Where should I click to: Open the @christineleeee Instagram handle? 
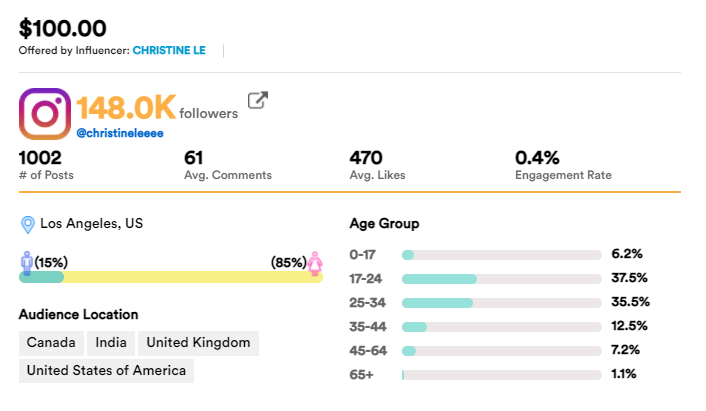[120, 132]
